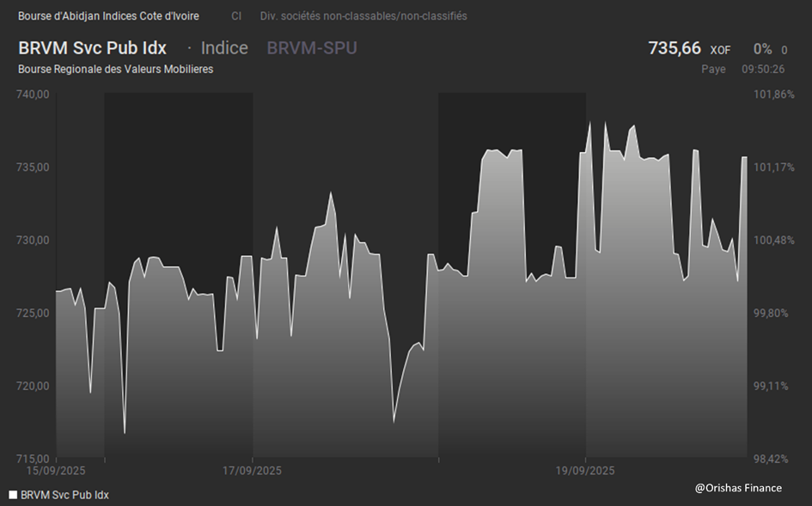Click the 0% change value

click(x=762, y=49)
